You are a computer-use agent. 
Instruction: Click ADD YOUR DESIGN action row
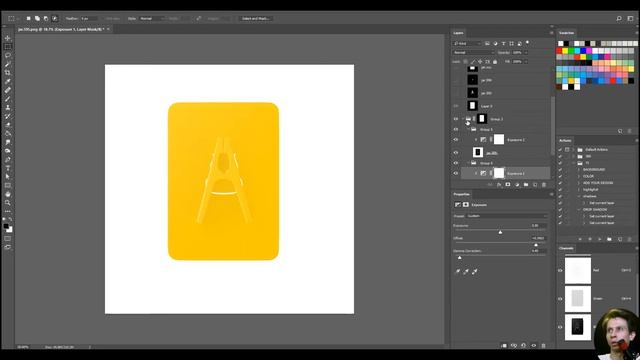[598, 183]
